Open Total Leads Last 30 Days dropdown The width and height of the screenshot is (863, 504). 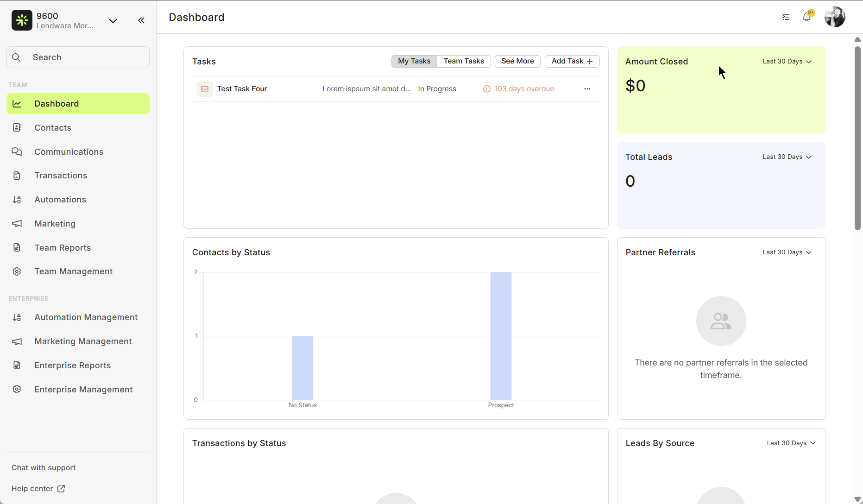[787, 157]
